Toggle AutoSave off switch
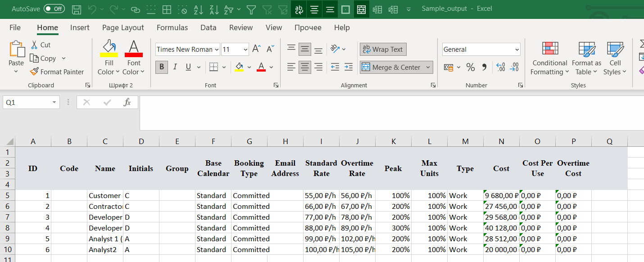This screenshot has width=644, height=262. (x=54, y=9)
